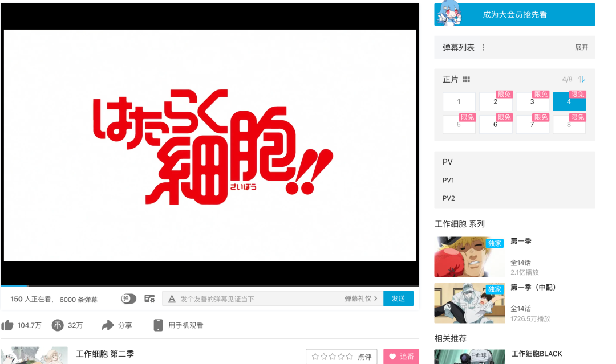Follow the series with the 追番 button
This screenshot has height=364, width=616.
coord(402,356)
